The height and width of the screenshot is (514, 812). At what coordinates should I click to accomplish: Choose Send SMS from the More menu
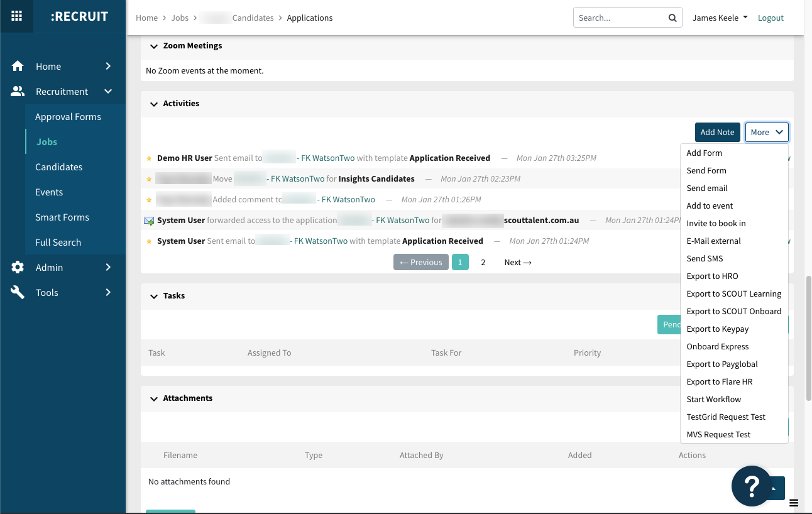click(x=703, y=258)
